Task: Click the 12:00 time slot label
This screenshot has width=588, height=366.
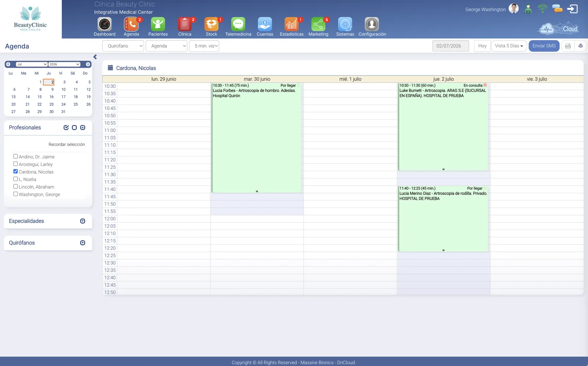Action: (x=110, y=219)
